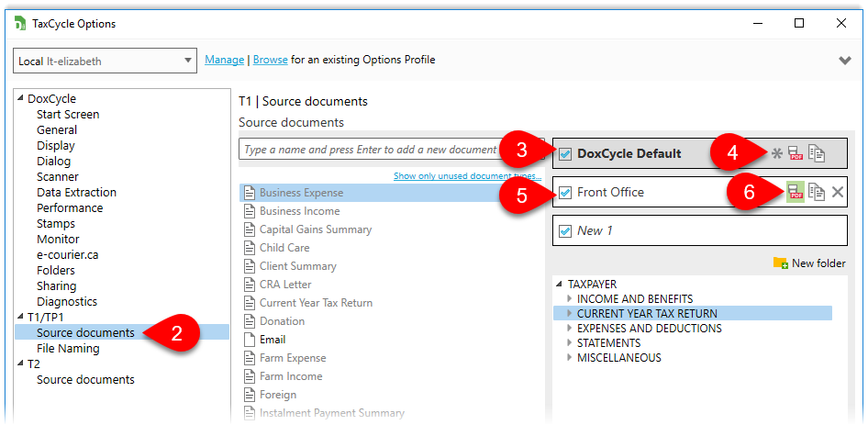868x425 pixels.
Task: Click the Donation document icon
Action: [249, 321]
